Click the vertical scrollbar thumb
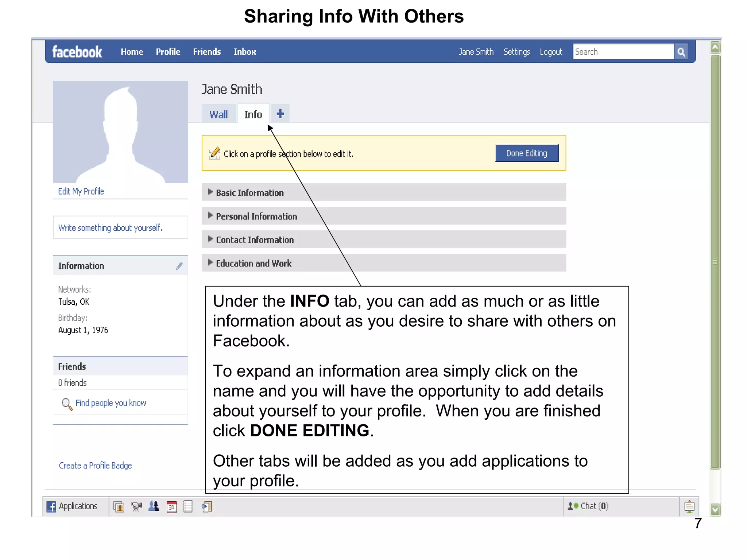Viewport: 747px width, 560px height. point(715,261)
